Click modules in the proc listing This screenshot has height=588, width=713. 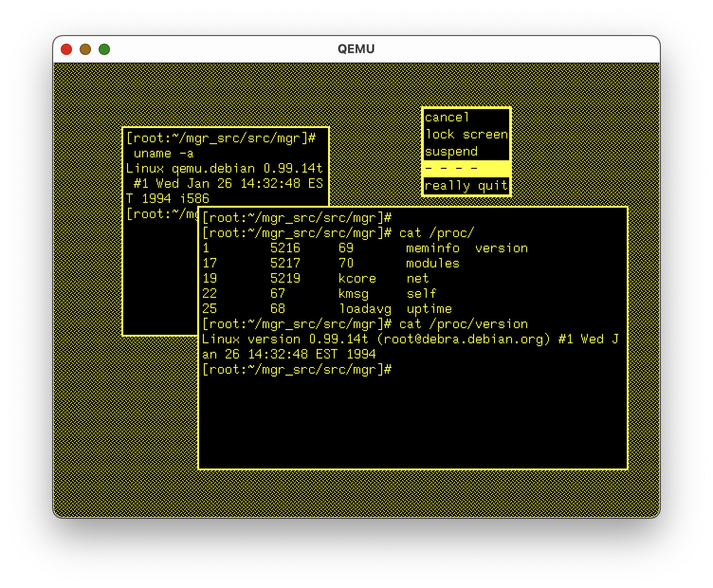[x=432, y=263]
